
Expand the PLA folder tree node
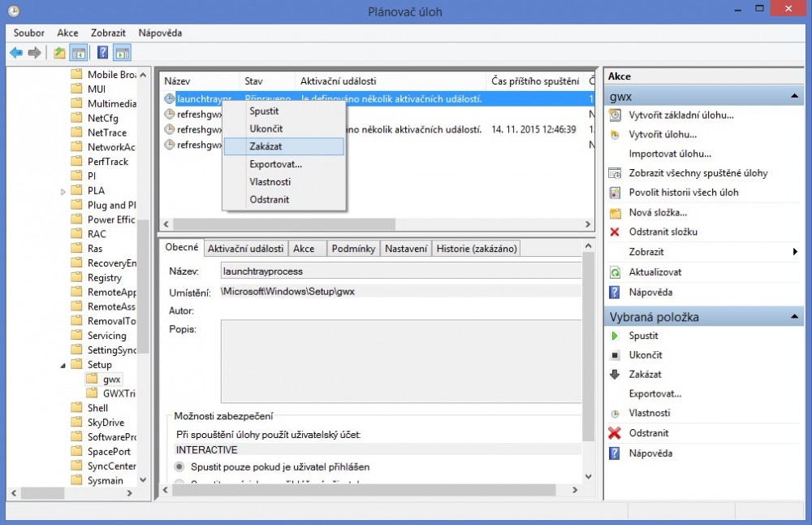(x=63, y=191)
